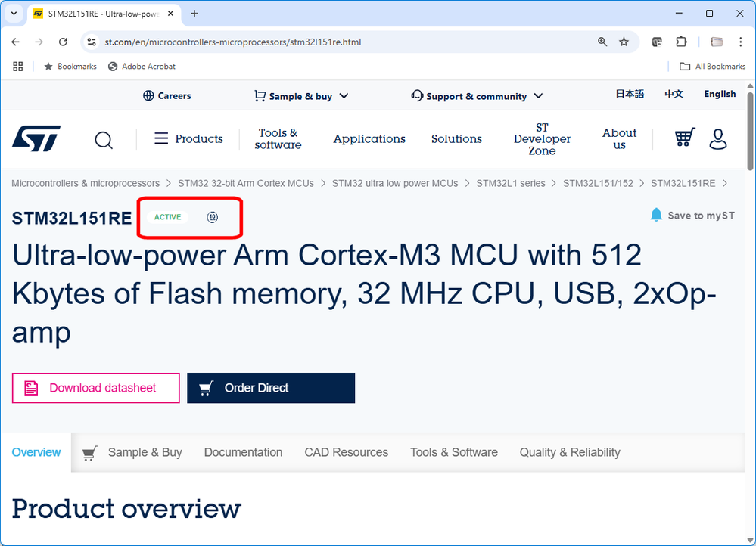The height and width of the screenshot is (546, 756).
Task: Open the Products hamburger menu
Action: [188, 139]
